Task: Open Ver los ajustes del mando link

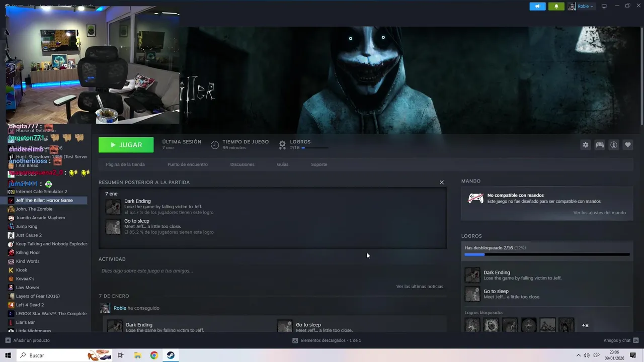Action: [x=599, y=213]
